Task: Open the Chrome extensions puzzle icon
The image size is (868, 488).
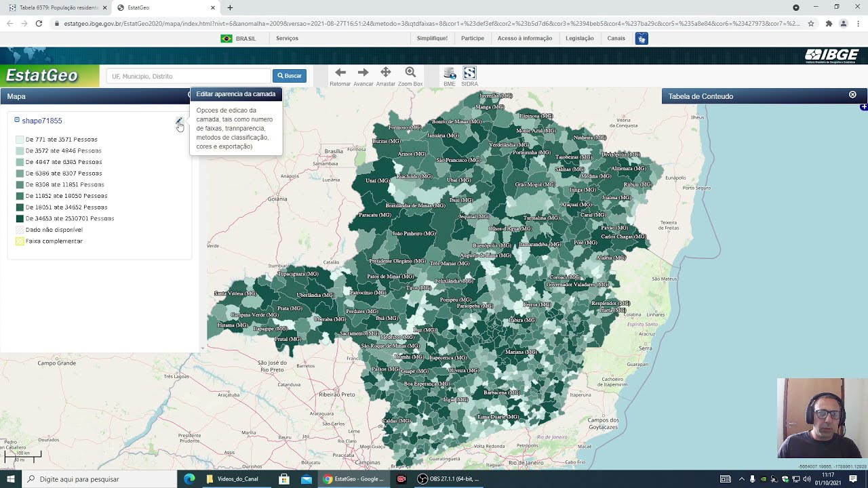Action: coord(829,23)
